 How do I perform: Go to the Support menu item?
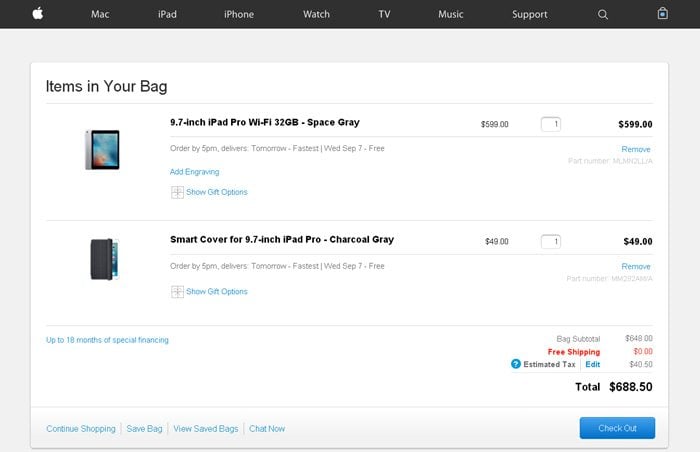(529, 14)
